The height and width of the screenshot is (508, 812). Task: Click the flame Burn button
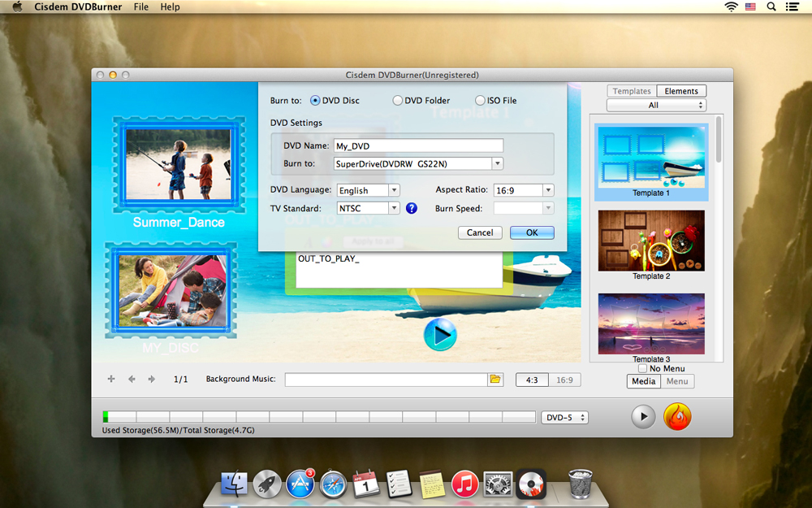pyautogui.click(x=676, y=417)
